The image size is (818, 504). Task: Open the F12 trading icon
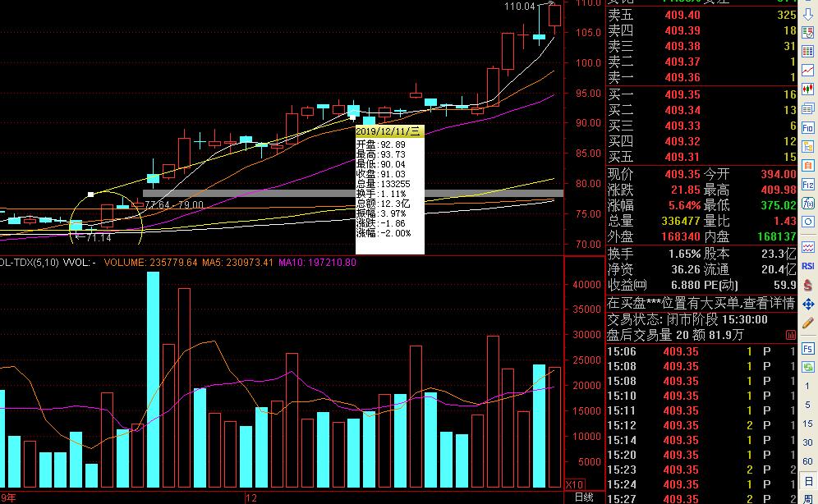(x=807, y=185)
